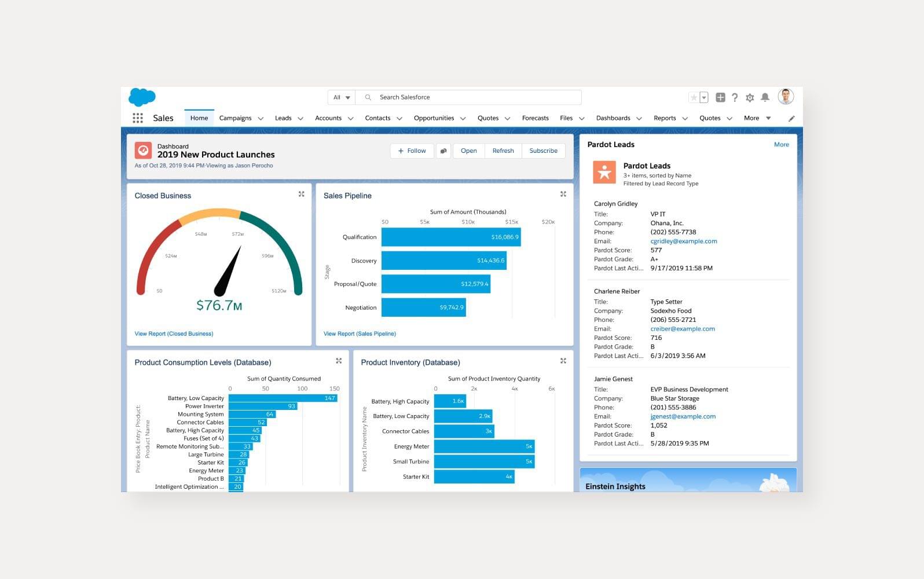
Task: Click the Closed Business gauge needle
Action: pyautogui.click(x=228, y=270)
